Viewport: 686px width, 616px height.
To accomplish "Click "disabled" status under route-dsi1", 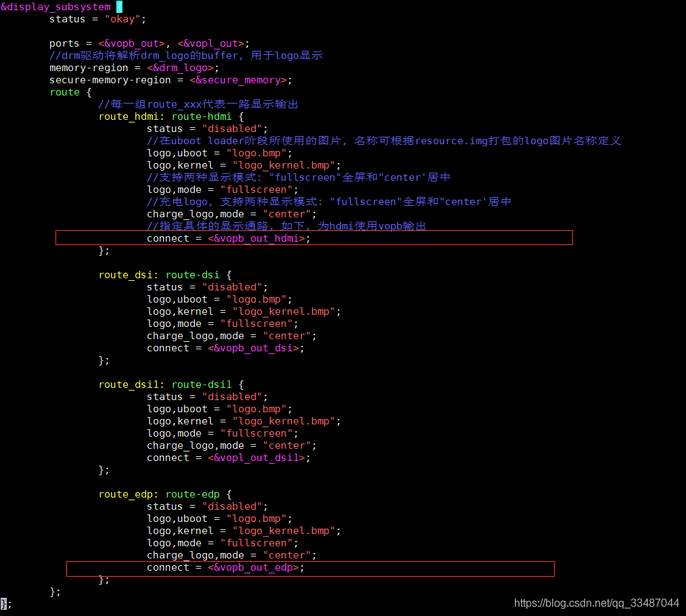I will [x=232, y=397].
